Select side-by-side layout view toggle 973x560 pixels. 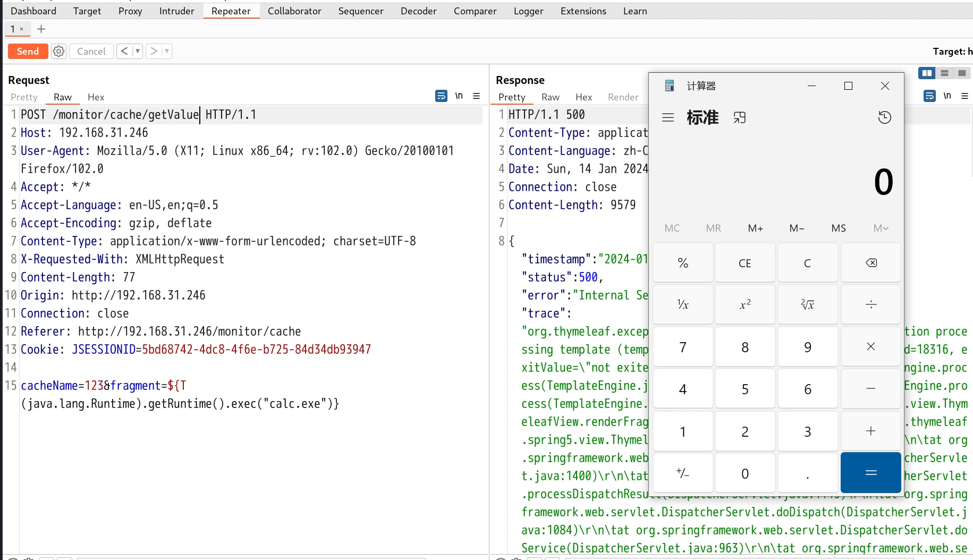[x=927, y=73]
